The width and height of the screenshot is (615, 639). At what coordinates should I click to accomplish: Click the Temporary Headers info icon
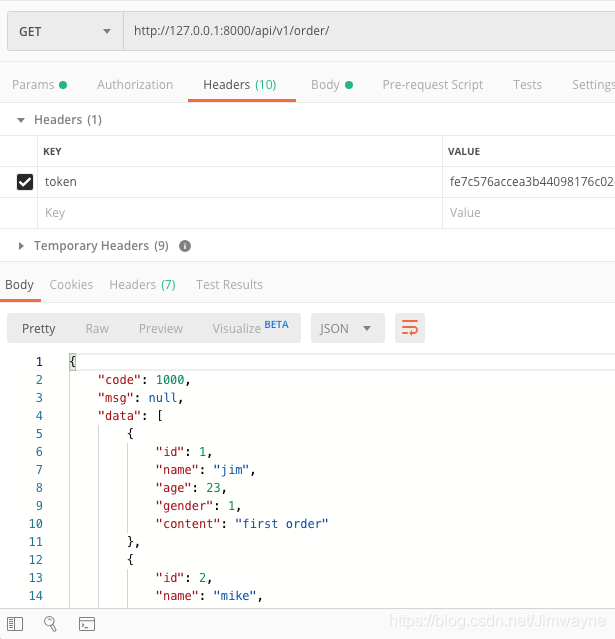(x=185, y=246)
